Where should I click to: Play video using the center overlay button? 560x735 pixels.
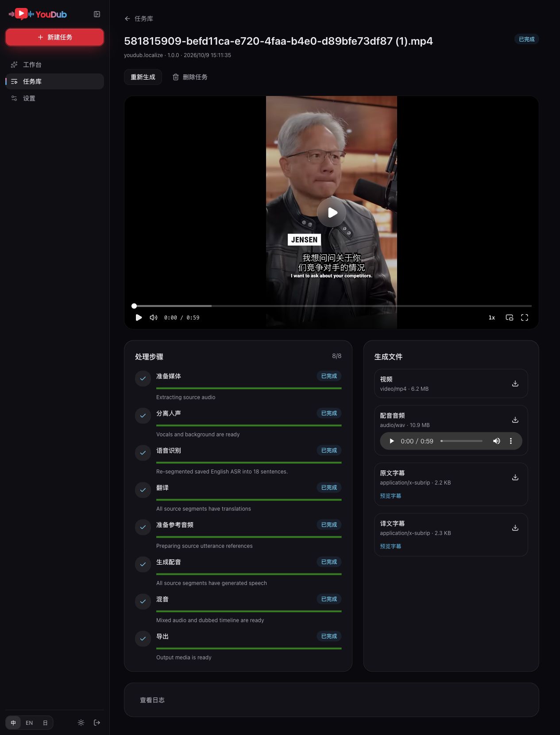[332, 212]
